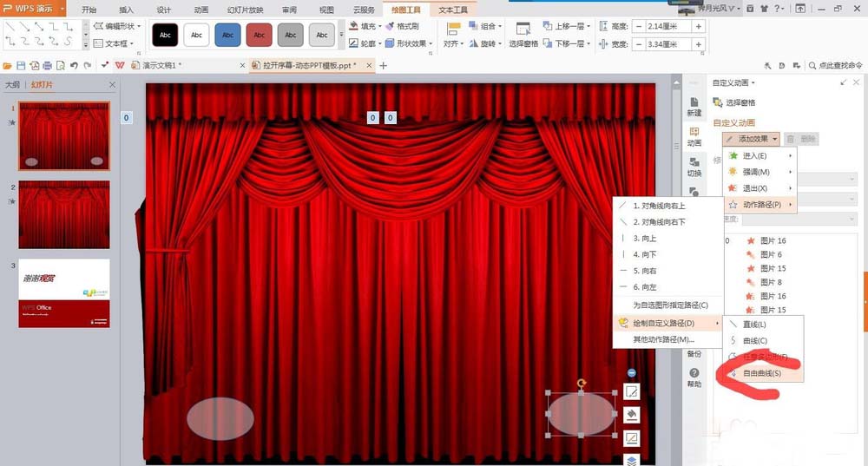
Task: Open the 切换 transitions sidebar icon
Action: click(694, 167)
